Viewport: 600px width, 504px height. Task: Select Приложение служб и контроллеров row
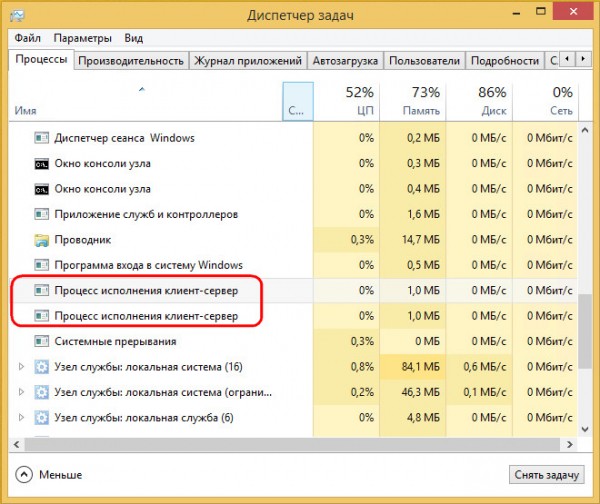[x=293, y=214]
